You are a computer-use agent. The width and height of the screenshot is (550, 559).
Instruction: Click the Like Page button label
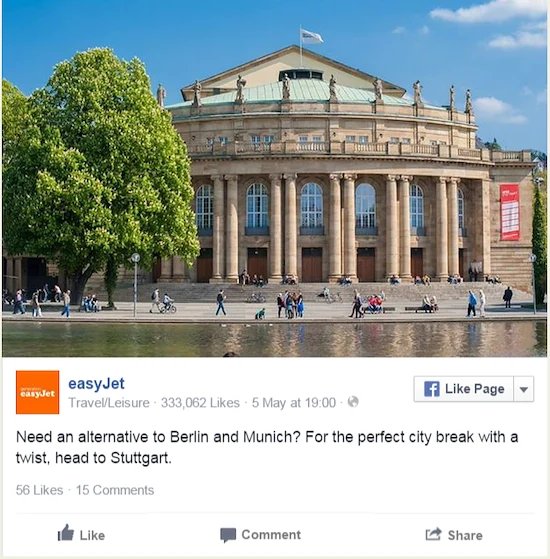pyautogui.click(x=474, y=389)
